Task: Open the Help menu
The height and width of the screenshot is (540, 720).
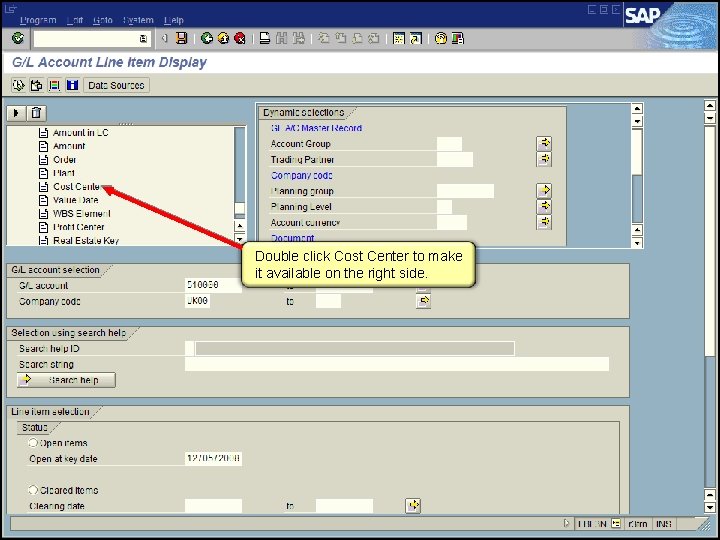Action: tap(174, 20)
